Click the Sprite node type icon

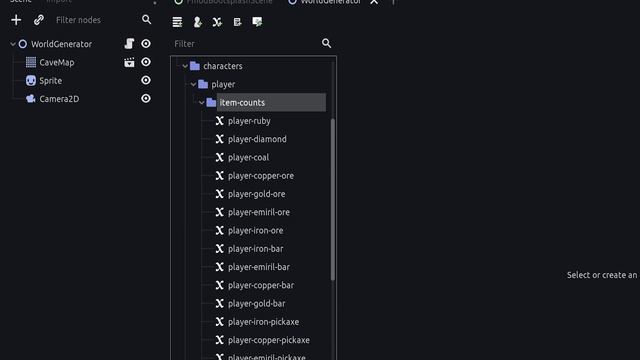[x=31, y=80]
